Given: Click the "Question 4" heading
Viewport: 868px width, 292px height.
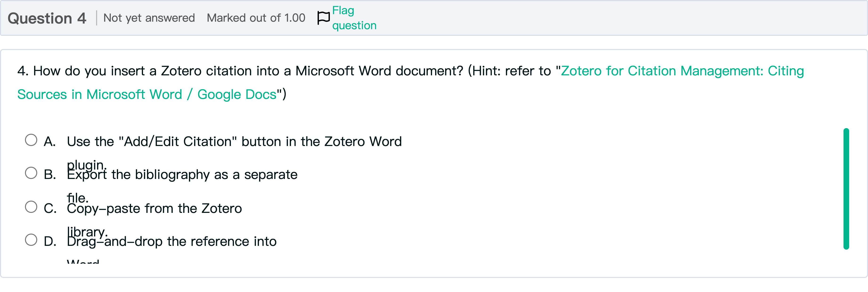Looking at the screenshot, I should click(x=47, y=18).
